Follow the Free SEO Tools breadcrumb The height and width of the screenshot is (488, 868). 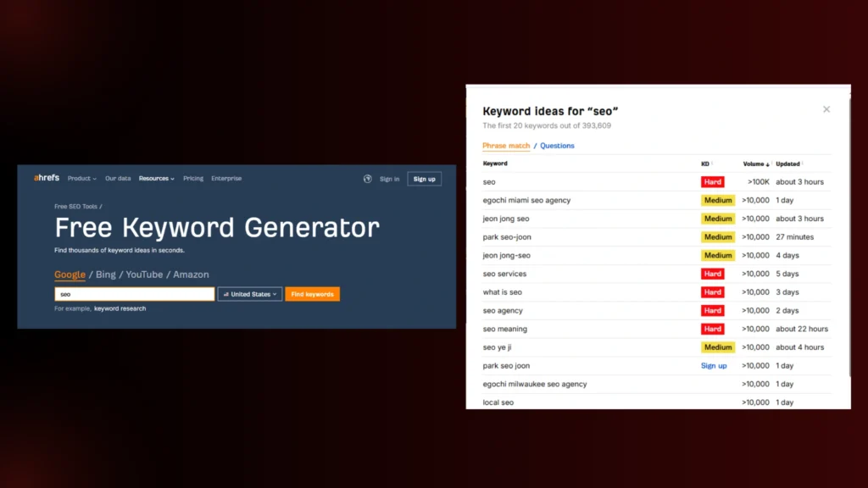75,207
